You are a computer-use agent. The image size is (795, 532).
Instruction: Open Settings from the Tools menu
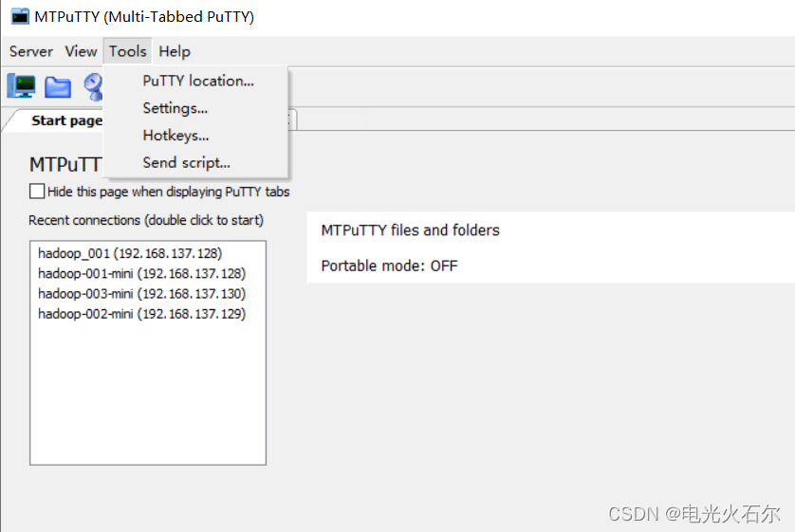click(176, 108)
